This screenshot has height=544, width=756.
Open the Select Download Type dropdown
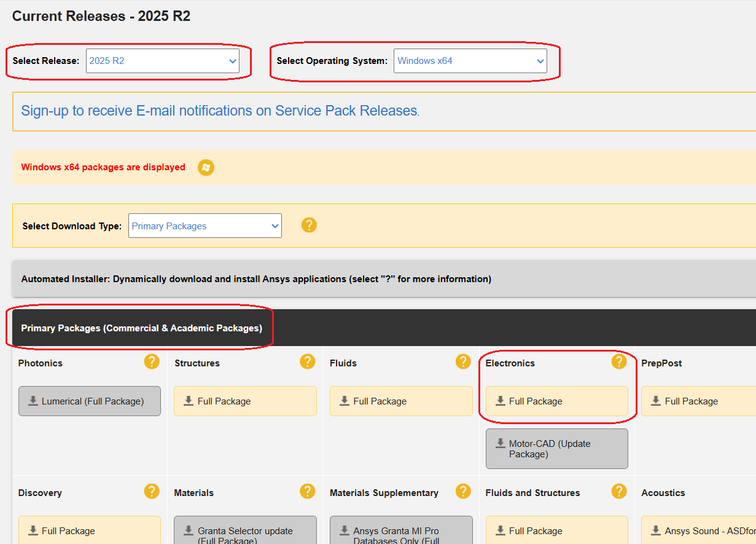coord(205,226)
